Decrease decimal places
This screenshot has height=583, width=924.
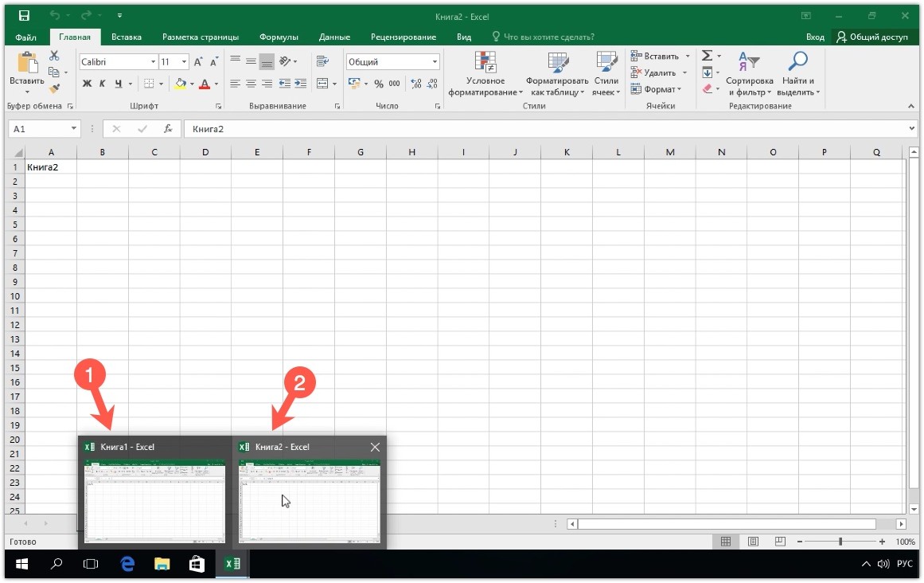(432, 84)
